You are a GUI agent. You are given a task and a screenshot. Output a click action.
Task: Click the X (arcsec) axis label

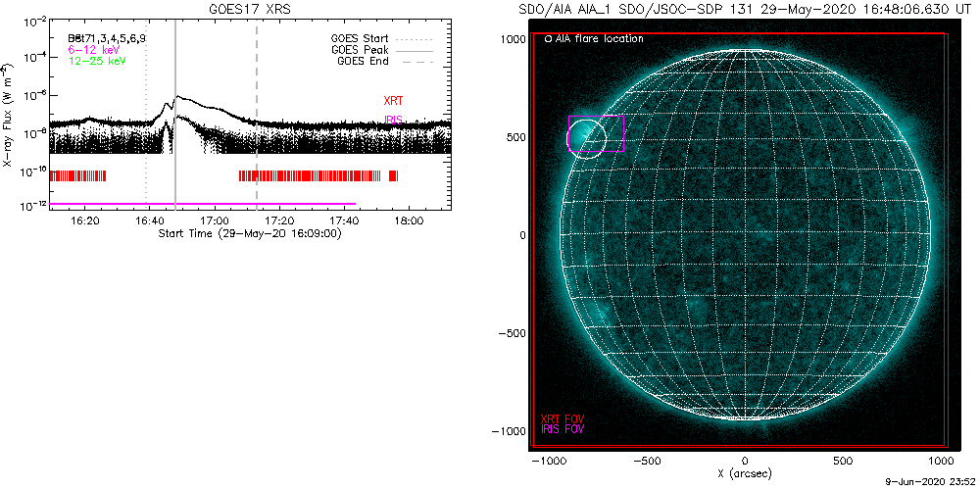point(745,474)
